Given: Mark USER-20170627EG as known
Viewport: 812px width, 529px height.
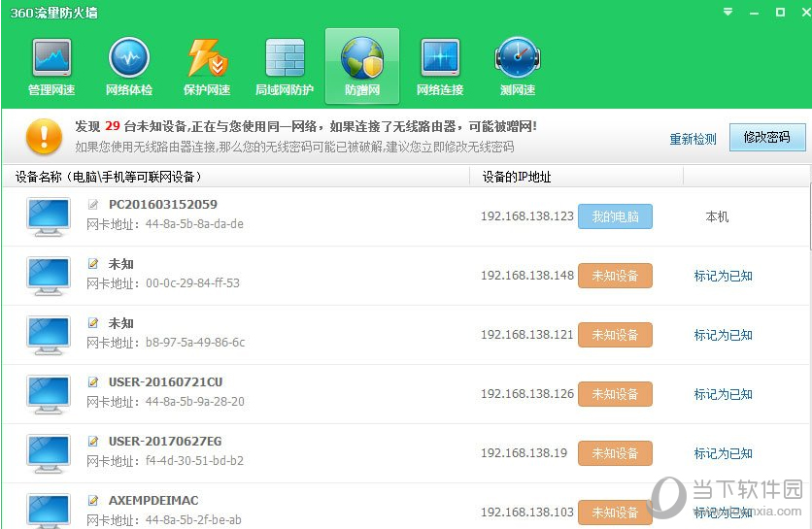Looking at the screenshot, I should tap(723, 453).
